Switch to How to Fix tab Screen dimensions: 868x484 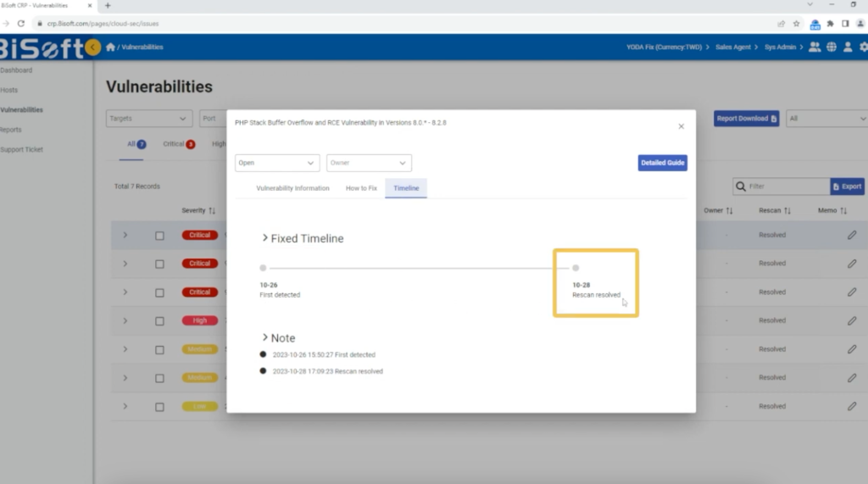(361, 188)
